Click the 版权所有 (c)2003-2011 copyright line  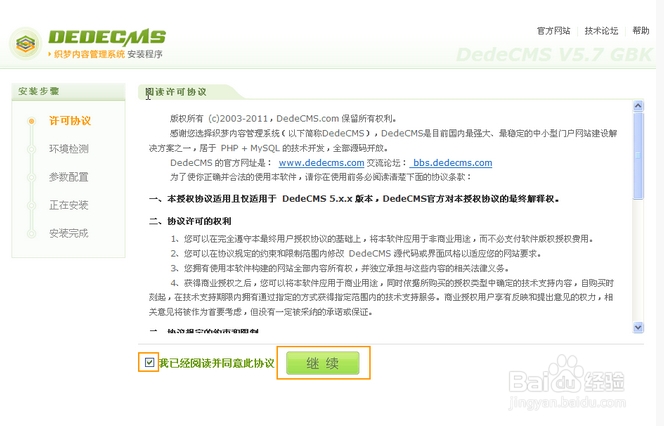click(x=283, y=119)
